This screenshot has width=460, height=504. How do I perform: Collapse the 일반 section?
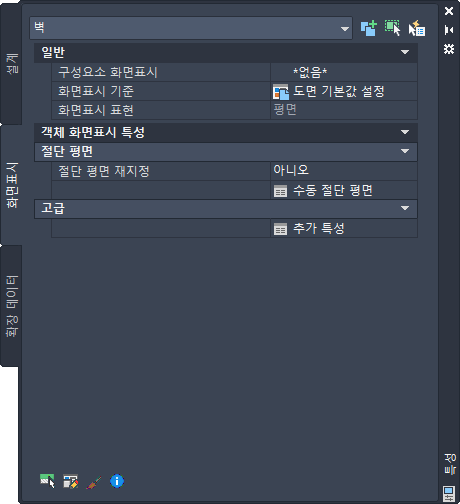pyautogui.click(x=405, y=52)
